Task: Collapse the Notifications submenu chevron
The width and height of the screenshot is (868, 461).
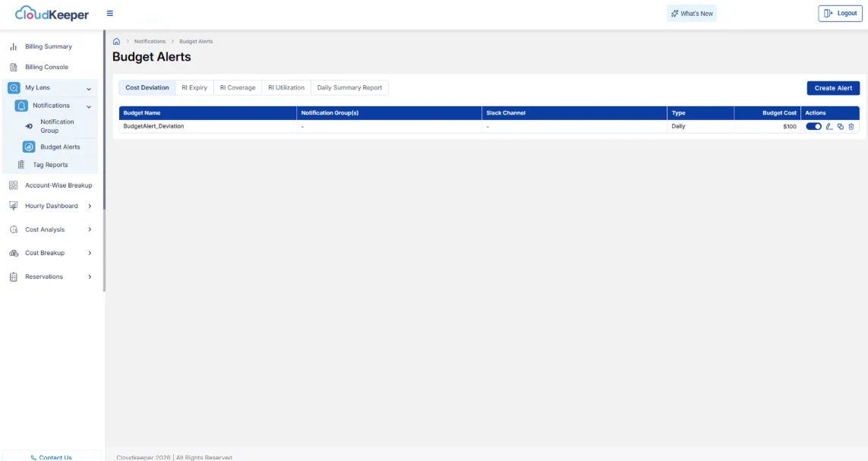Action: click(x=89, y=106)
